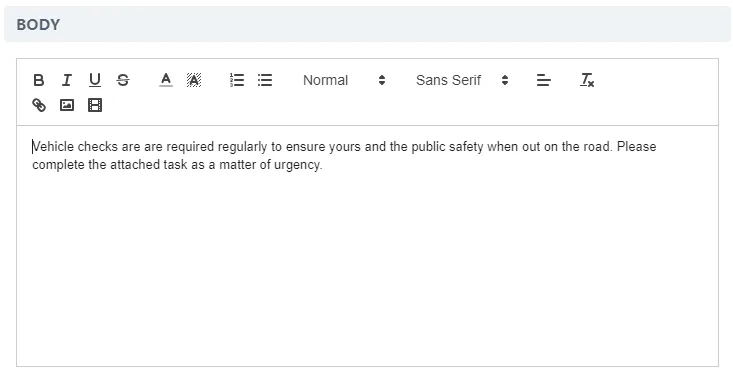Open the Normal text size dropdown
Image resolution: width=733 pixels, height=376 pixels.
pyautogui.click(x=344, y=80)
